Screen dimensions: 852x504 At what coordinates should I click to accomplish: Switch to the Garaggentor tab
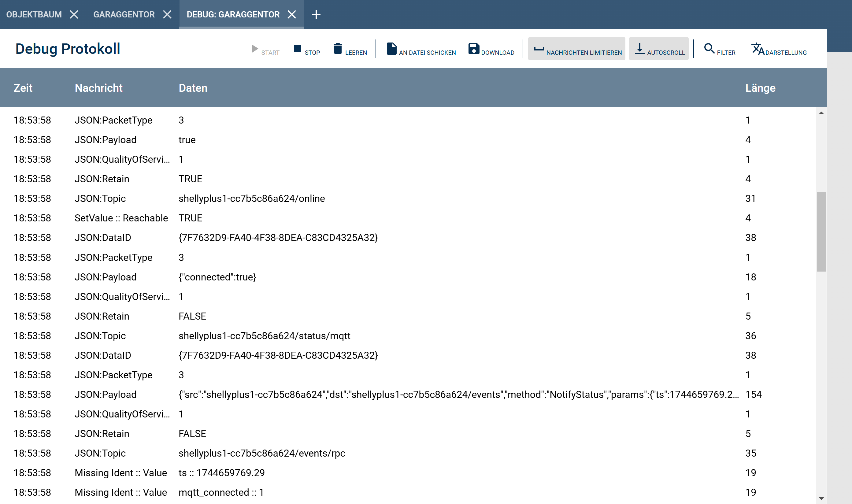pyautogui.click(x=124, y=14)
